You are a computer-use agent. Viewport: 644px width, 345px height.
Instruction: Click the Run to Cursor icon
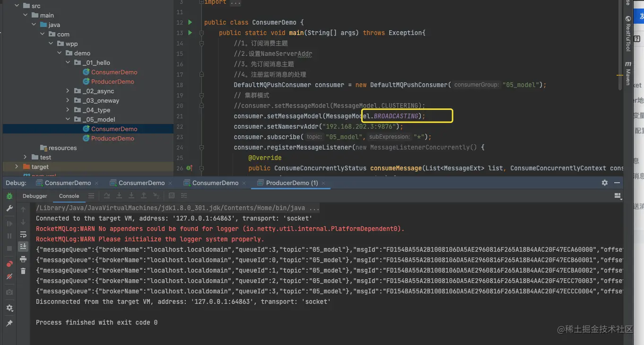tap(156, 195)
